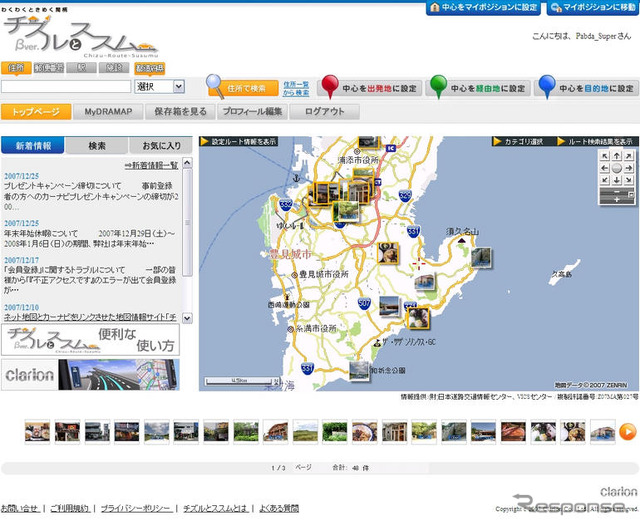Click the anchor port icon on map
The height and width of the screenshot is (526, 640).
[x=297, y=178]
